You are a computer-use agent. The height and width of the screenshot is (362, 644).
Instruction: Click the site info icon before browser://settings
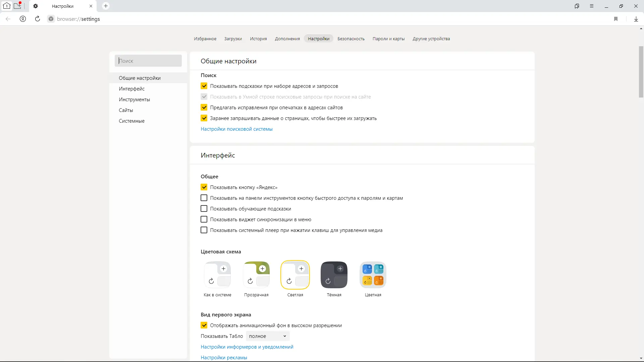pos(51,19)
